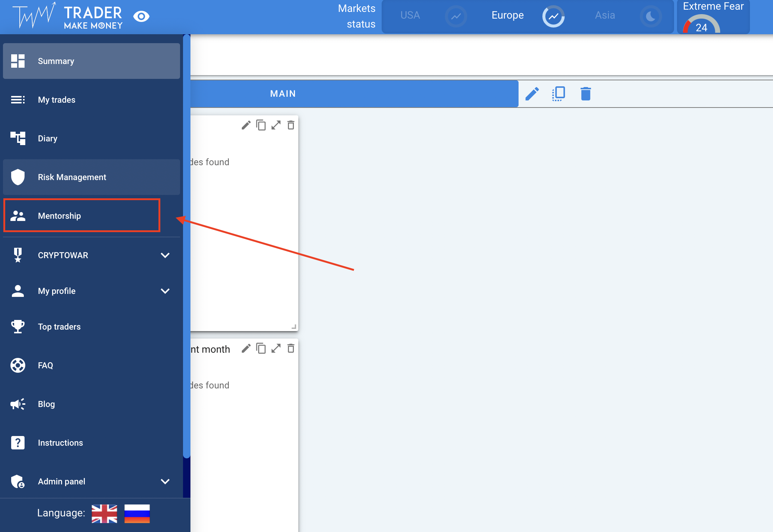Duplicate the MAIN tab with copy icon
Viewport: 773px width, 532px height.
(x=559, y=94)
